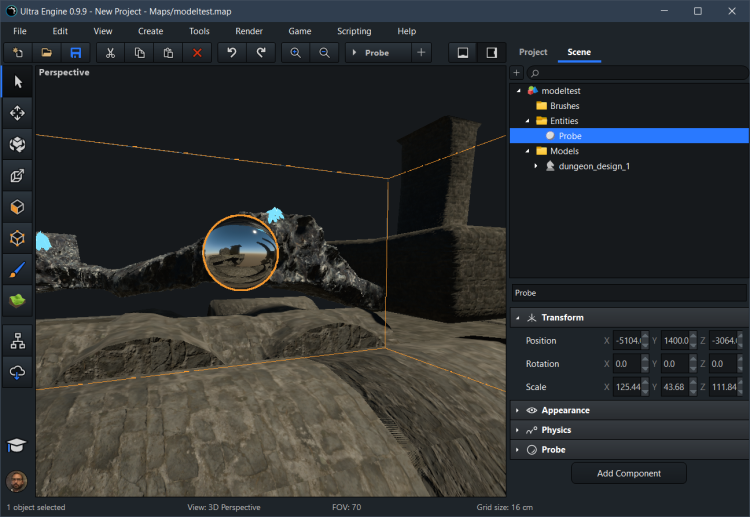Activate the move/translate tool in sidebar
This screenshot has height=517, width=750.
[x=17, y=113]
